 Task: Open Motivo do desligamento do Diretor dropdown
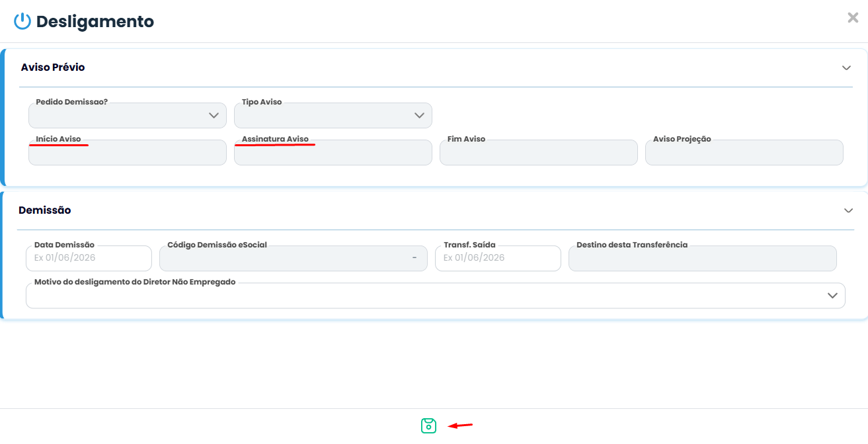[x=436, y=295]
